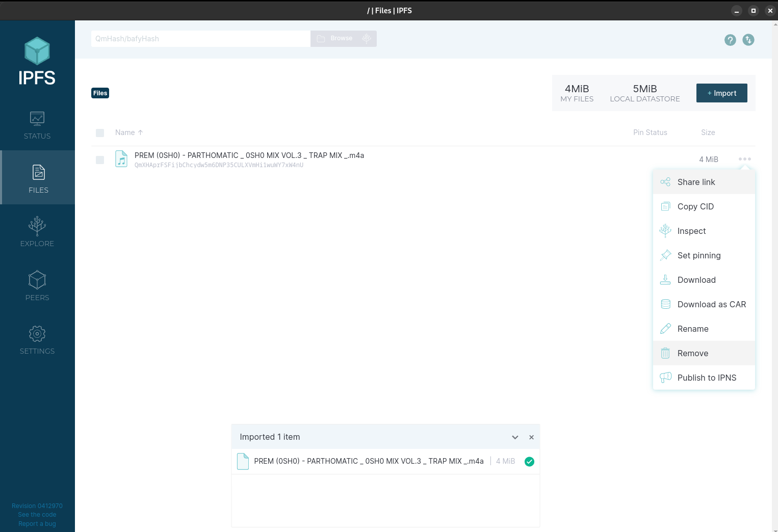778x532 pixels.
Task: Click the 4 MiB size in file row
Action: click(x=708, y=159)
